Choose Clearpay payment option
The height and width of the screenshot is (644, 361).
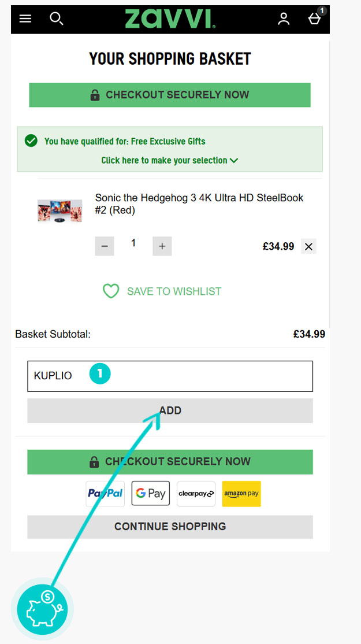(196, 494)
